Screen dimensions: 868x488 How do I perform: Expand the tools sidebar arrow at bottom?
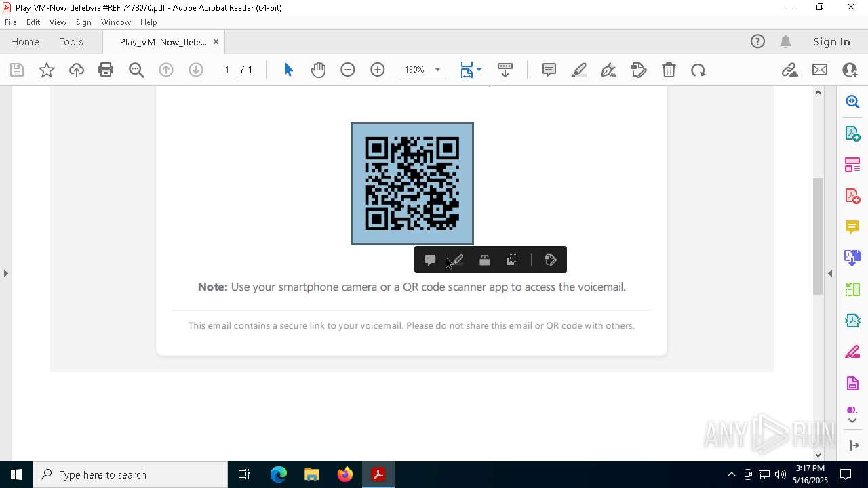pyautogui.click(x=854, y=445)
